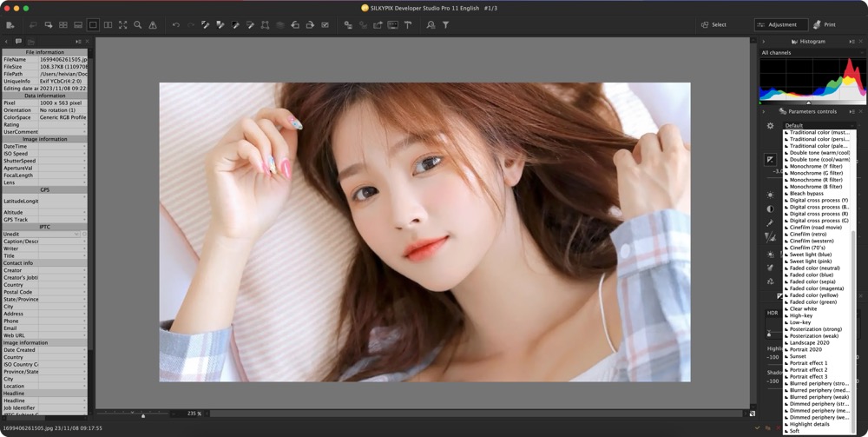
Task: Click the Print button
Action: pos(825,25)
